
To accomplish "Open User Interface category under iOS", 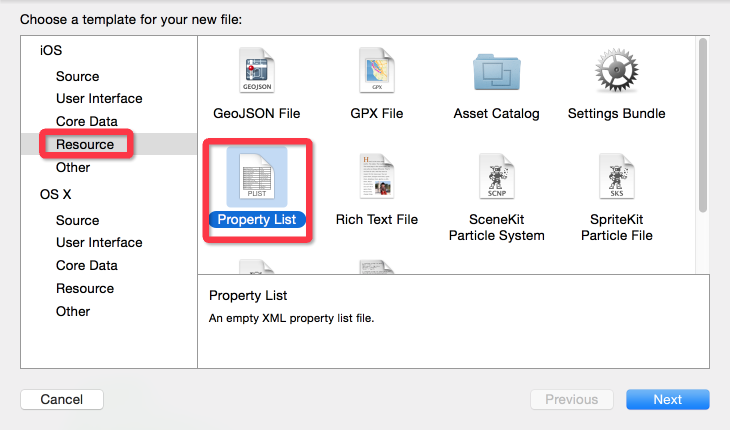I will coord(99,98).
